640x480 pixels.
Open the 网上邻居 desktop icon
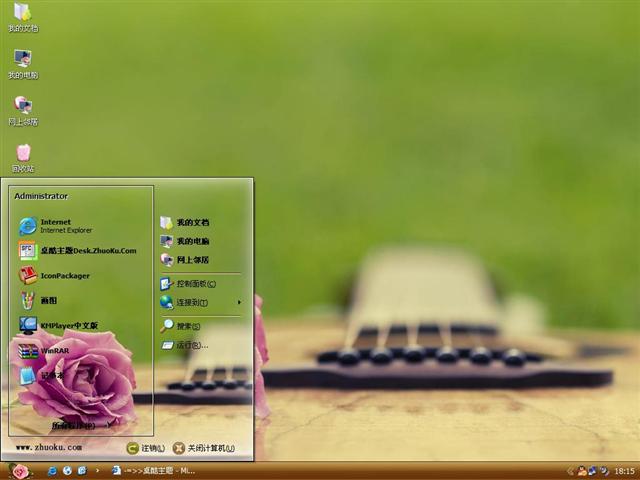tap(23, 111)
